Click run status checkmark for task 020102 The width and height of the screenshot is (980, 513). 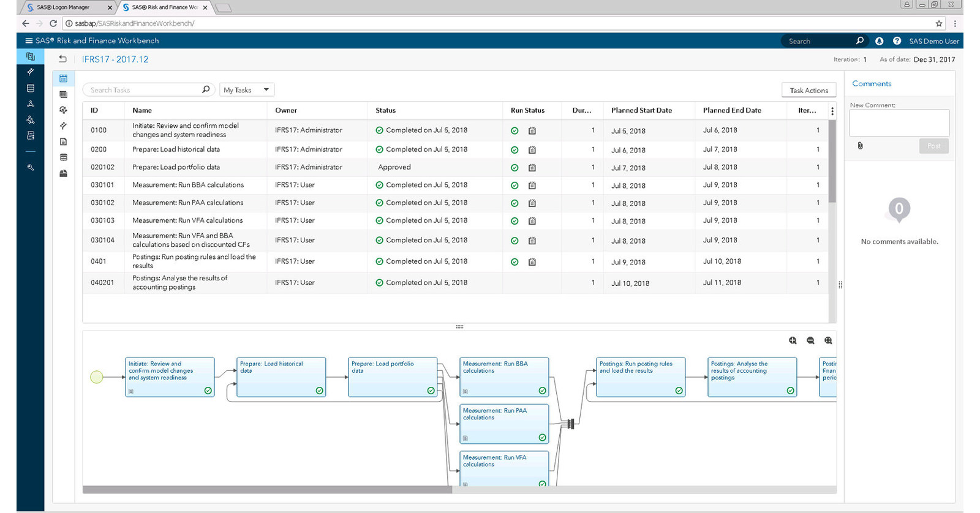pos(514,168)
